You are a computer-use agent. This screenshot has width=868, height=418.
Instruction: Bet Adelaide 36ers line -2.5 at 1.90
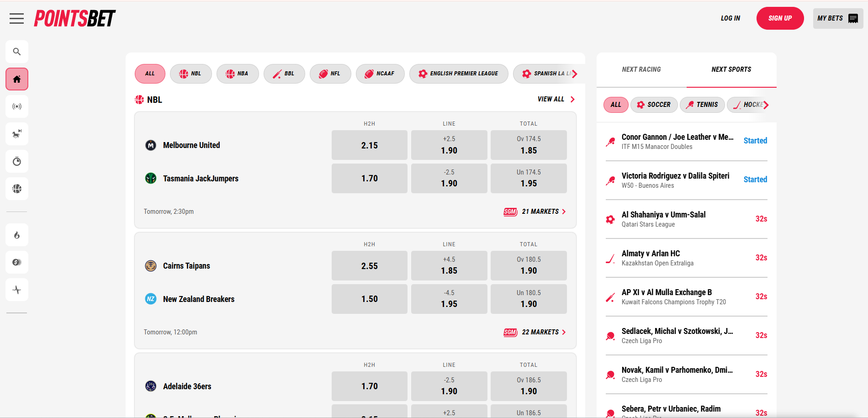[449, 386]
